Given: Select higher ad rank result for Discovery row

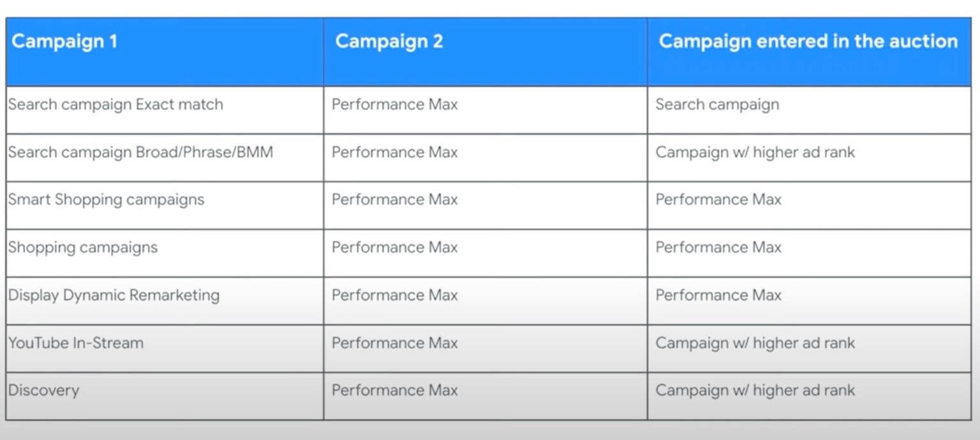Looking at the screenshot, I should coord(755,390).
